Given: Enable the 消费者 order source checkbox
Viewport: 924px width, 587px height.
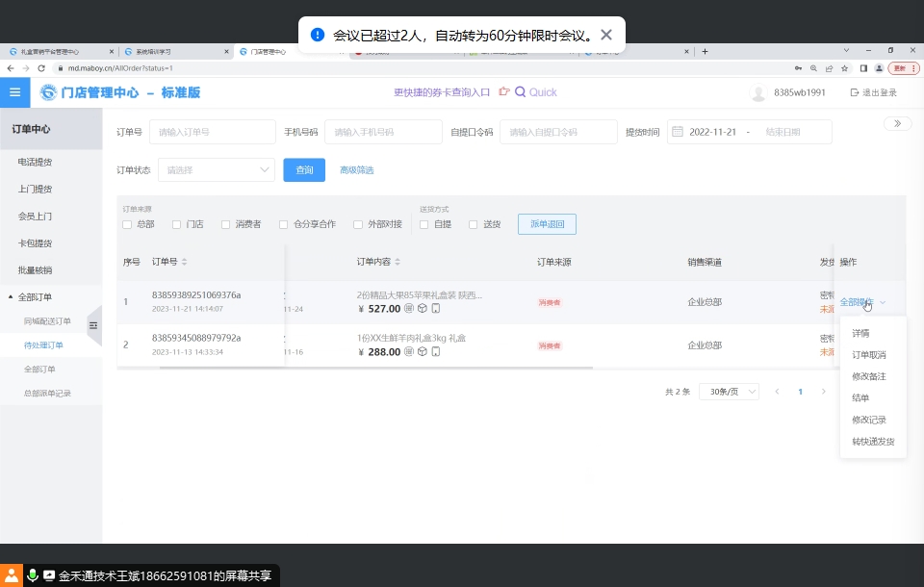Looking at the screenshot, I should (225, 224).
